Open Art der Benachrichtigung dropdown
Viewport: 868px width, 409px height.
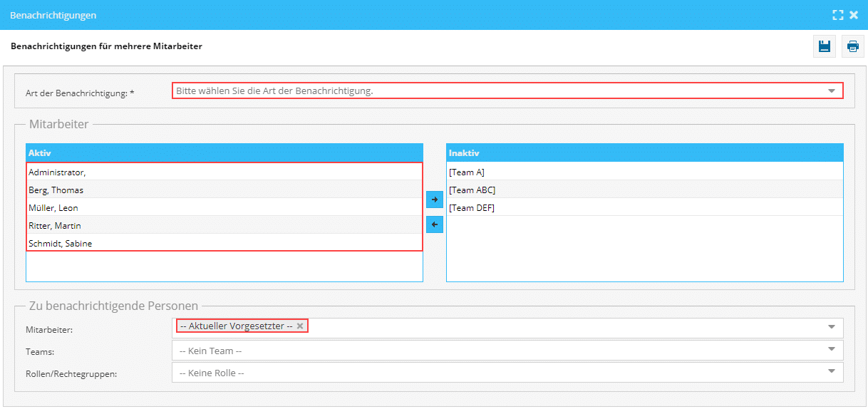coord(831,91)
